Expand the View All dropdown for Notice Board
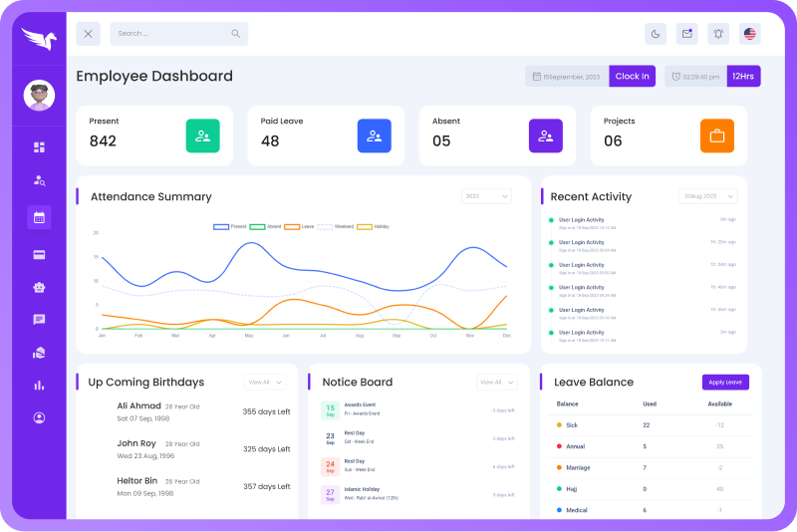The width and height of the screenshot is (797, 532). 496,382
